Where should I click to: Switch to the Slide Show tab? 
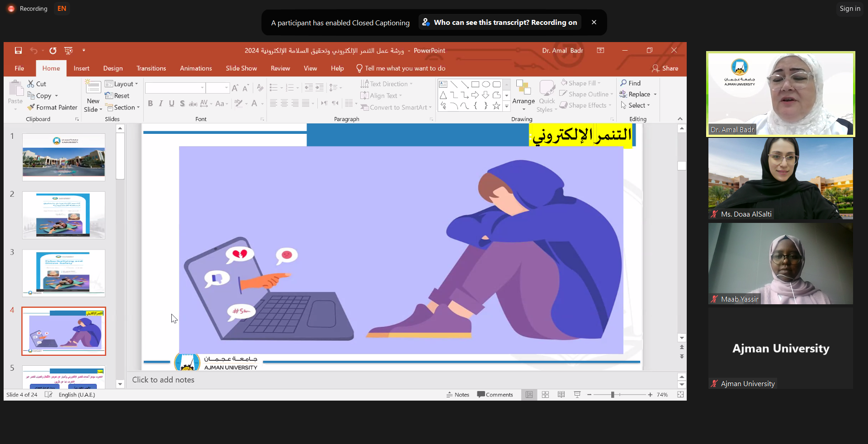tap(241, 68)
